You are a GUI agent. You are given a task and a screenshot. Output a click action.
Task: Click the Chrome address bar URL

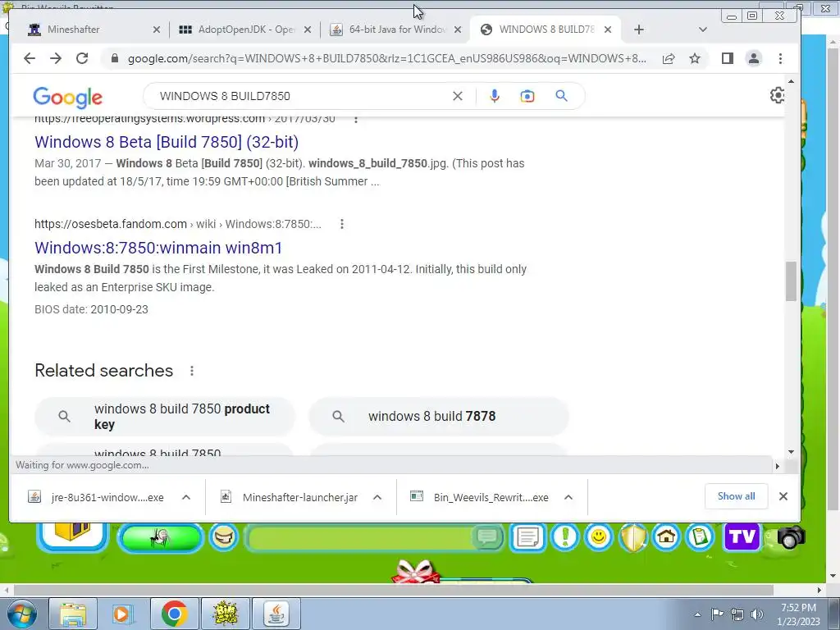[x=387, y=58]
